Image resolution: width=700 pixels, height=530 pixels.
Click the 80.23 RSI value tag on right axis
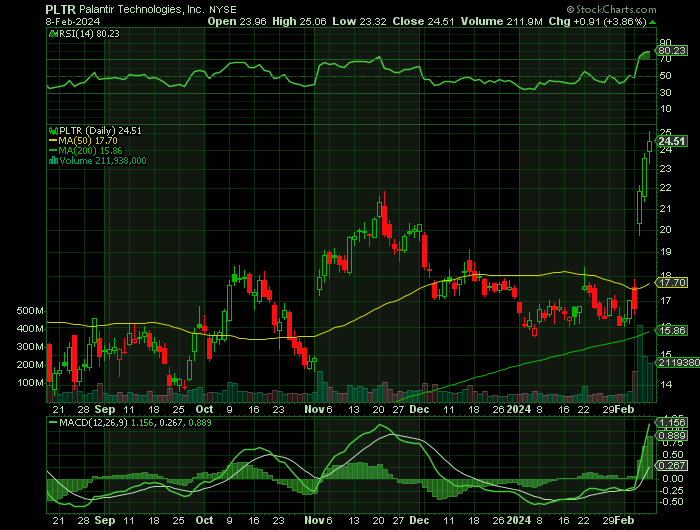pyautogui.click(x=672, y=50)
